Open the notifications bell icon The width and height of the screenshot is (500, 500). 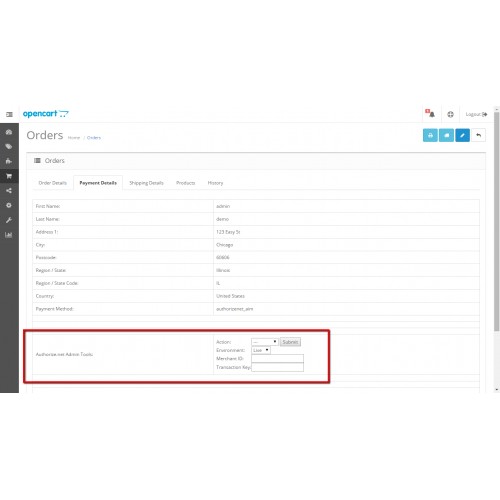pyautogui.click(x=430, y=114)
